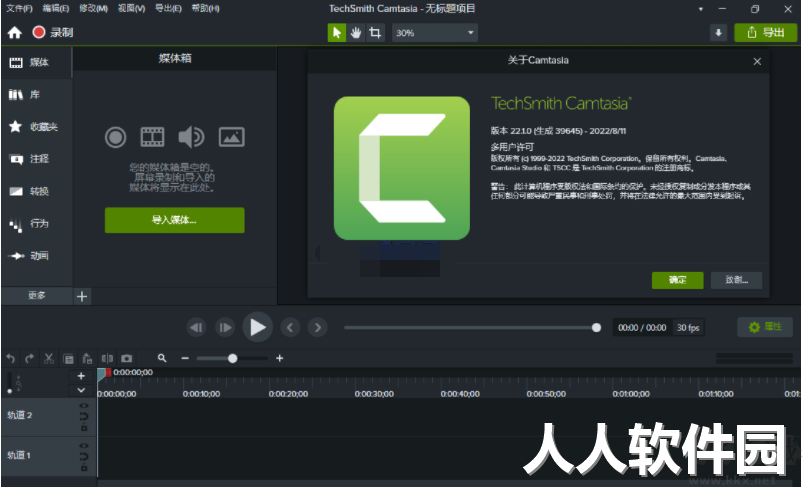Toggle the magnet on 轨道 1
Screen dimensions: 803x487
(84, 457)
